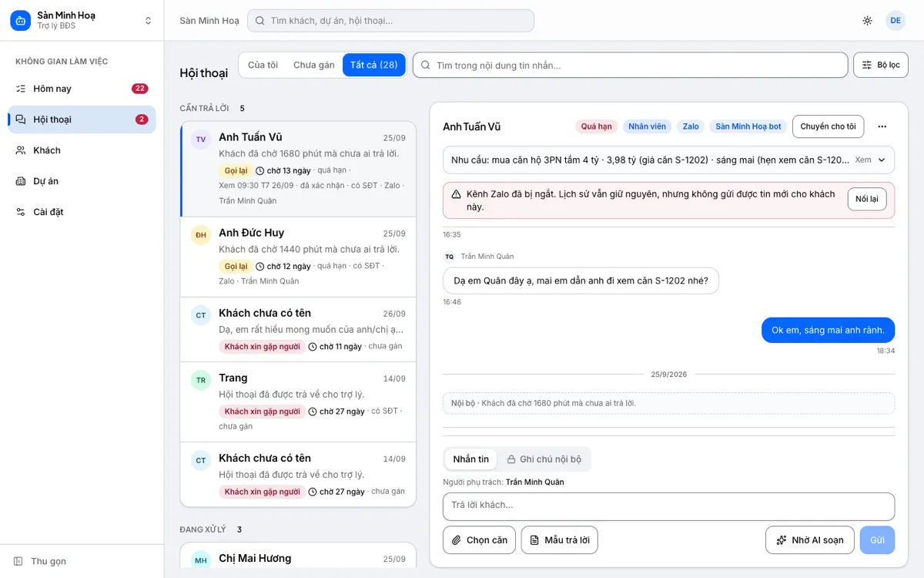Click the Chọn căn button

pyautogui.click(x=479, y=540)
